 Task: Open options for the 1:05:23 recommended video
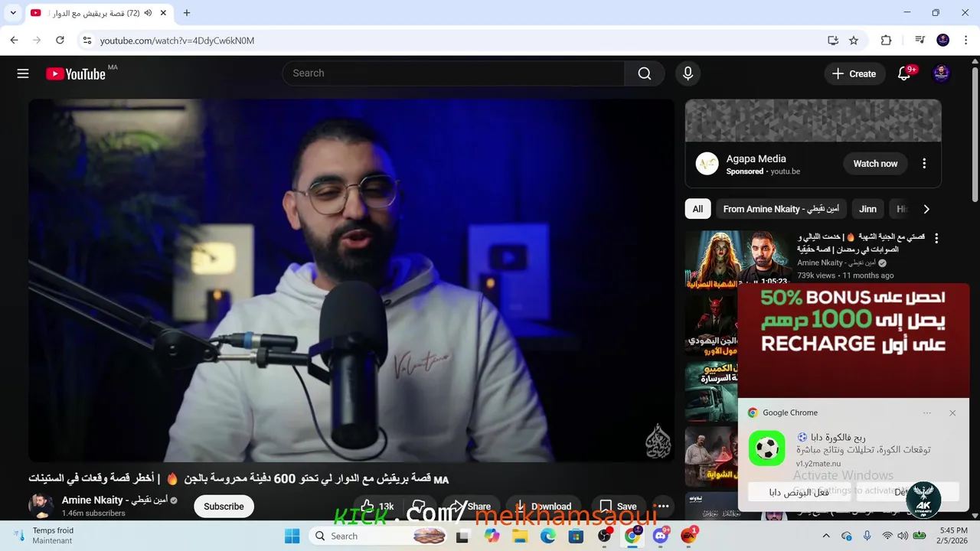[936, 238]
